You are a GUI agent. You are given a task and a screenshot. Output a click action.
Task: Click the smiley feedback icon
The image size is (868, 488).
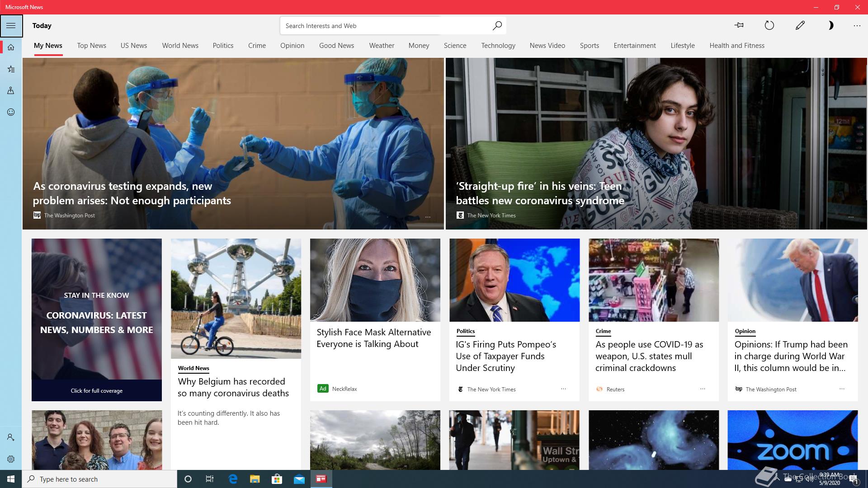click(11, 112)
